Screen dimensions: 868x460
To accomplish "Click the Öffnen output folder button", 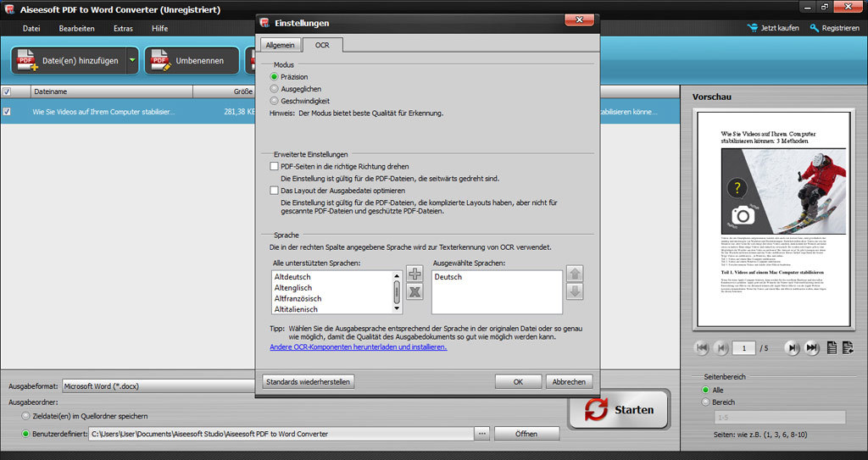I will (526, 434).
